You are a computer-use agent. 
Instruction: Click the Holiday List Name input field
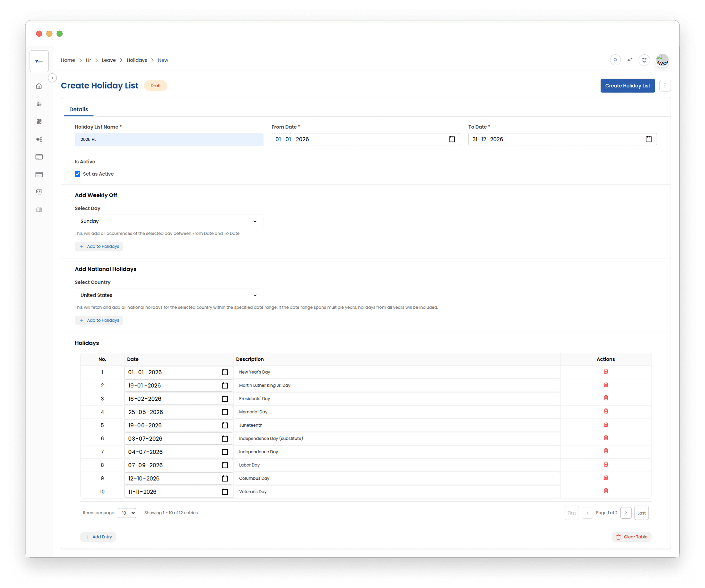click(169, 139)
